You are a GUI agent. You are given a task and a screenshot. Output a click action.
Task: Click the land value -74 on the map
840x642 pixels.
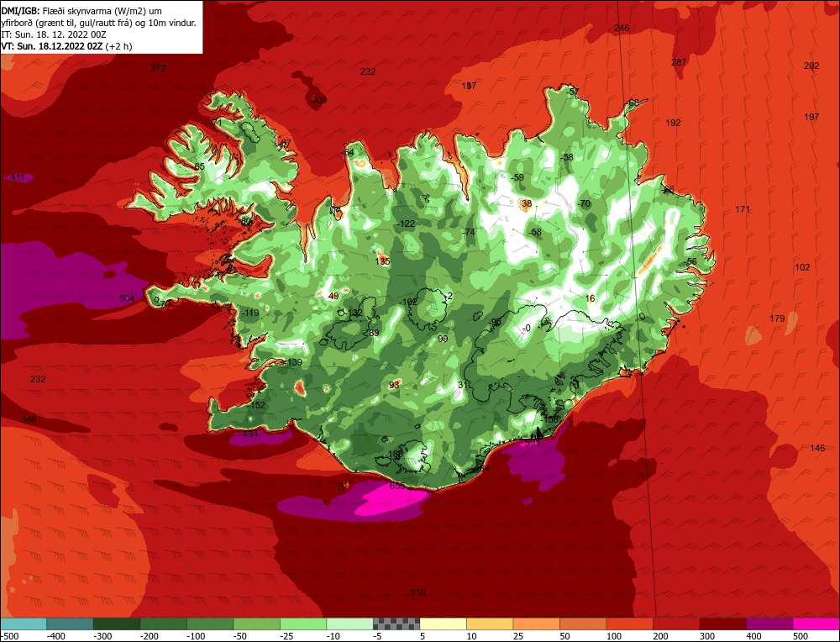click(468, 231)
